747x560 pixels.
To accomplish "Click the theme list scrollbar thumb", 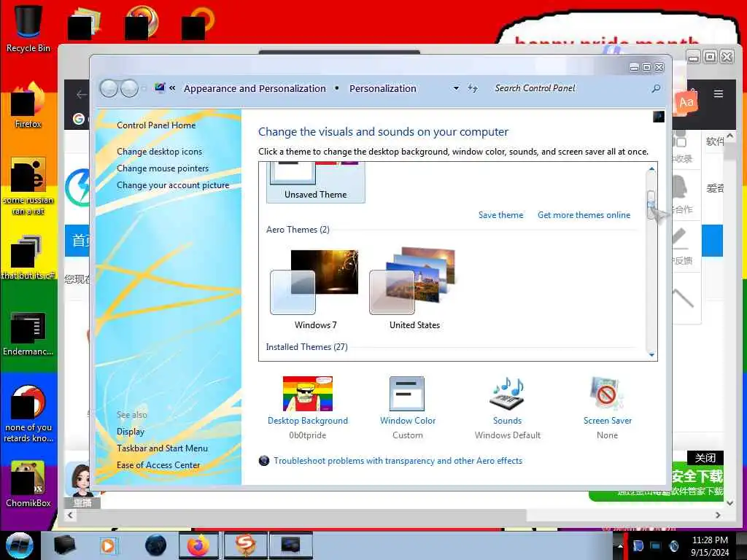I will 651,205.
